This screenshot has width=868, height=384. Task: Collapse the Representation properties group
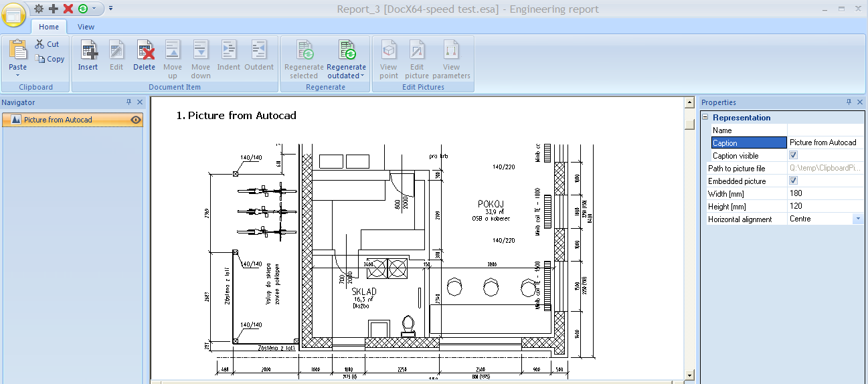click(x=705, y=118)
